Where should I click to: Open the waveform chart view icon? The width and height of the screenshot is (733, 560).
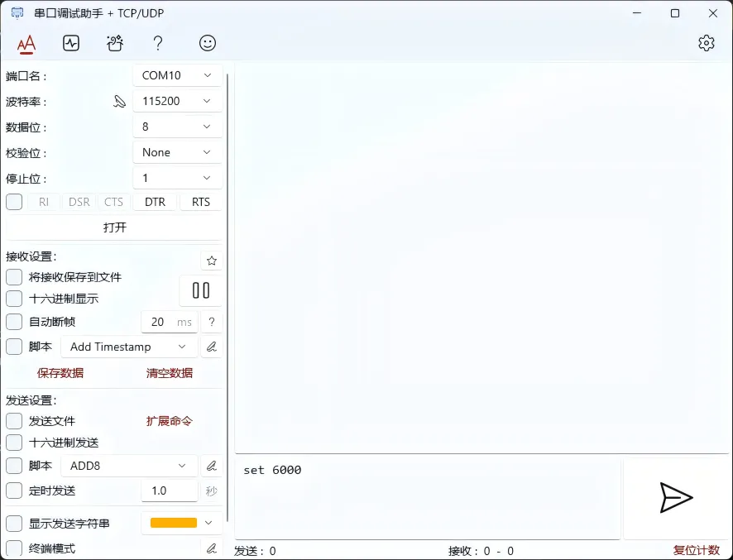pos(71,43)
